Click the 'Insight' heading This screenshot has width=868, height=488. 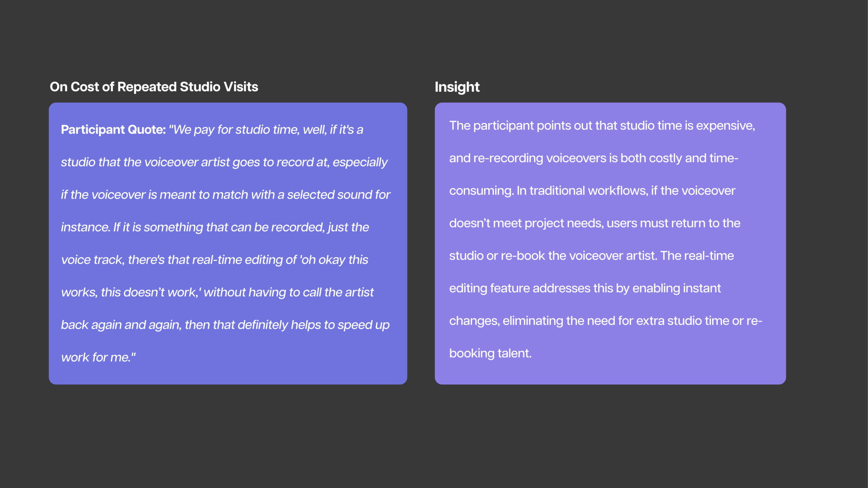coord(457,87)
